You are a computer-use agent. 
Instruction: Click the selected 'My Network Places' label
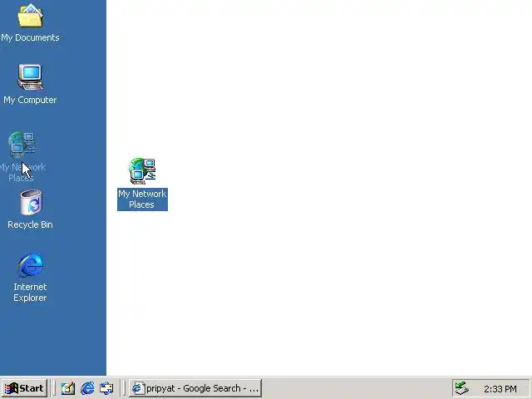[x=142, y=199]
